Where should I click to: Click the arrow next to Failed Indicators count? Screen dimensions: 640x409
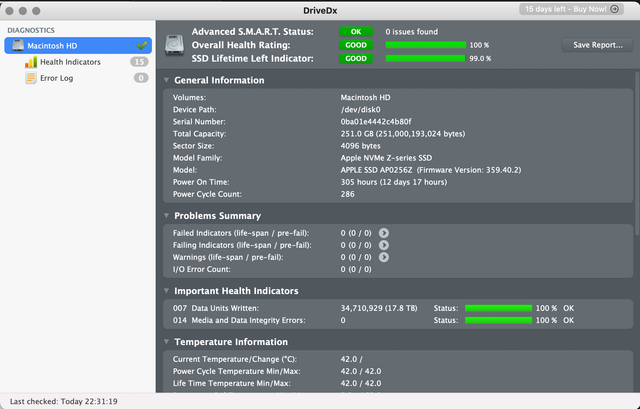(x=384, y=232)
